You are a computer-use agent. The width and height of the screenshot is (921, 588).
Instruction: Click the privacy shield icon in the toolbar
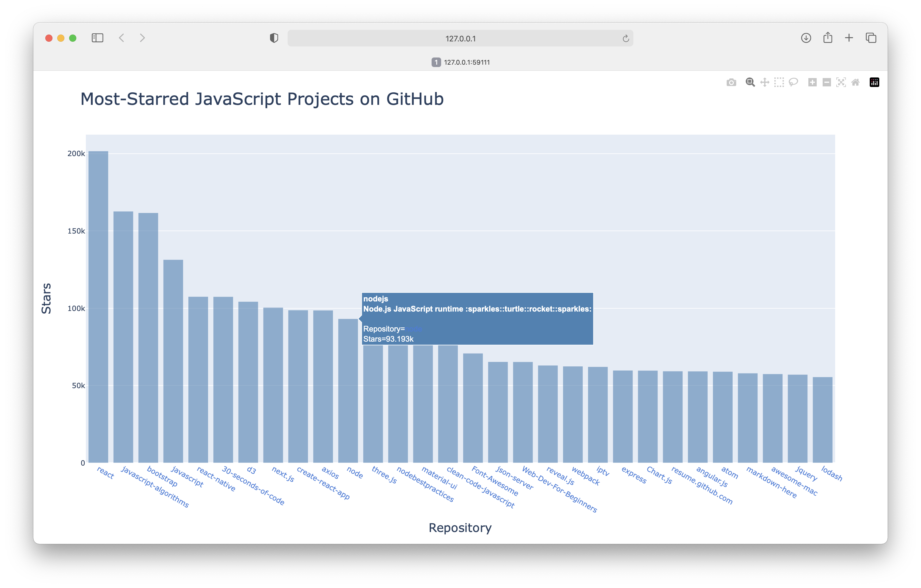[274, 38]
